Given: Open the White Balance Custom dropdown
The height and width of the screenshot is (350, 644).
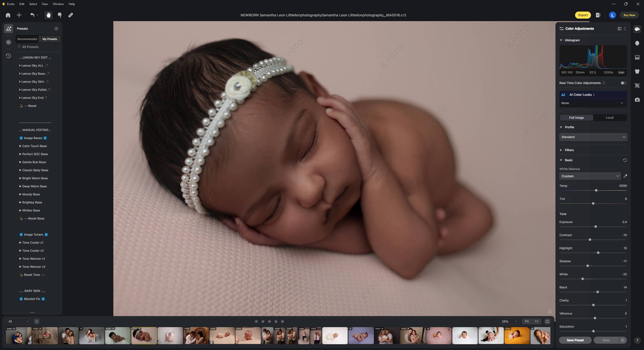Looking at the screenshot, I should (590, 176).
